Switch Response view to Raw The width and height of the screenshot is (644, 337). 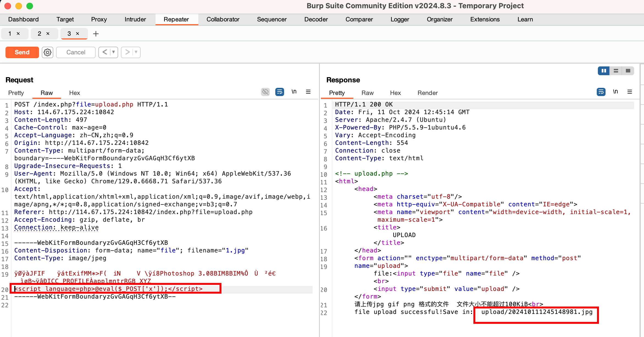tap(368, 93)
